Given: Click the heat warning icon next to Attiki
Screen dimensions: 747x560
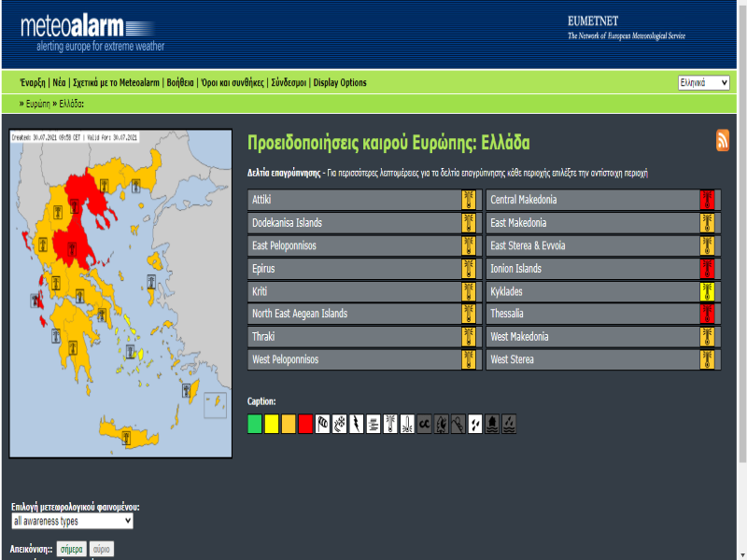Looking at the screenshot, I should 469,200.
